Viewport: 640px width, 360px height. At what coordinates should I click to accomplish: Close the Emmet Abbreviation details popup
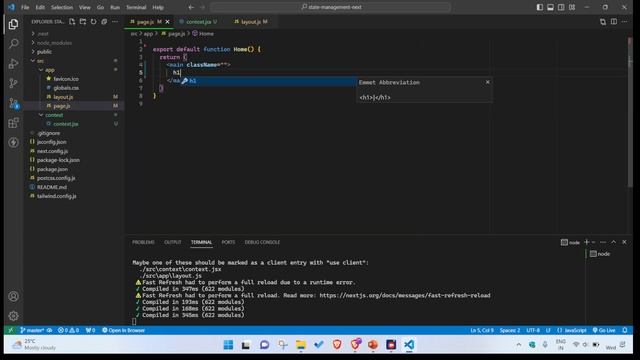coord(487,82)
